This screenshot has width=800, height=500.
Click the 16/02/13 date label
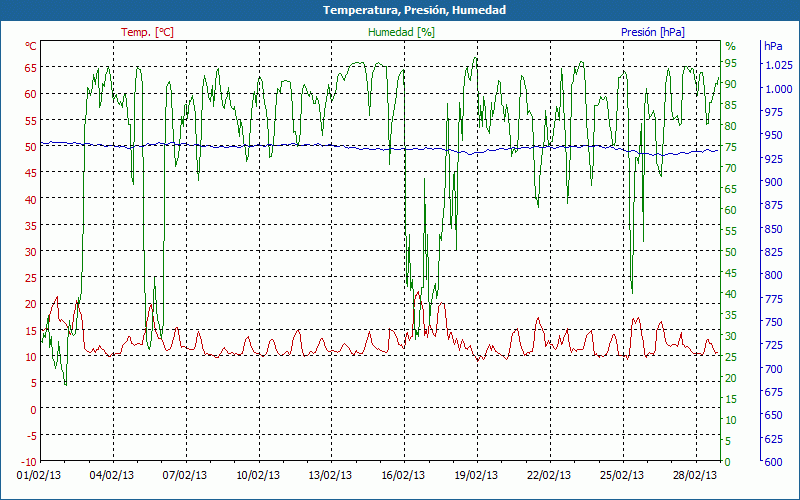[x=404, y=476]
